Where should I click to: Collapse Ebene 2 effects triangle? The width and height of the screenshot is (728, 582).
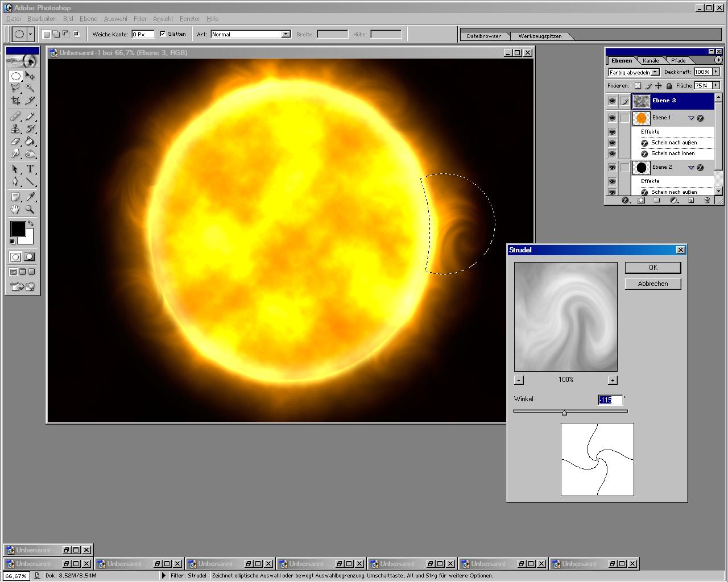691,168
